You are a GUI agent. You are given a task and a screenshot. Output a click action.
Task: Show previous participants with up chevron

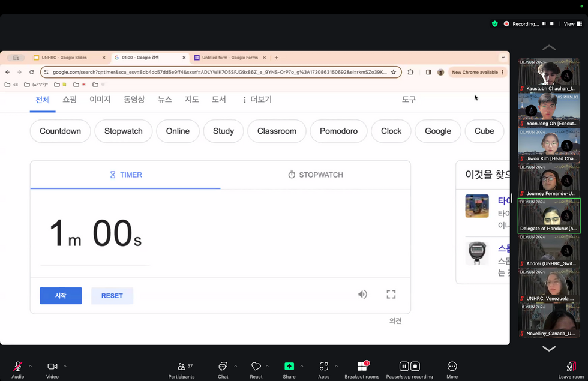pos(549,47)
